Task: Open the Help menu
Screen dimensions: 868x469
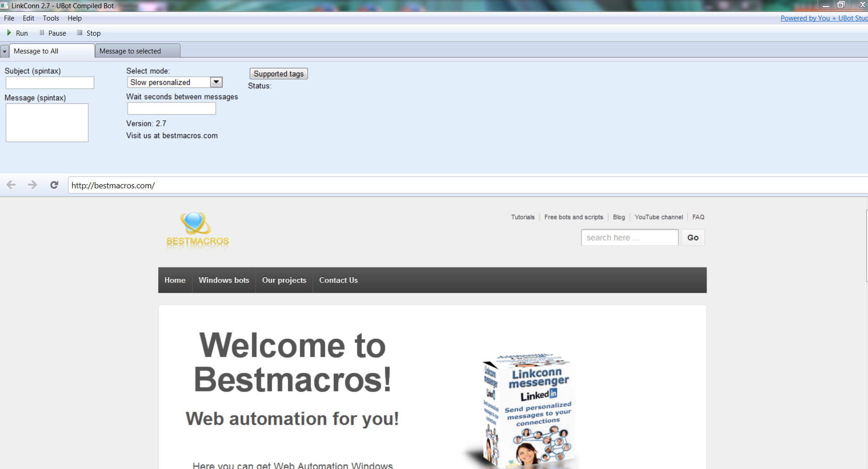Action: coord(75,18)
